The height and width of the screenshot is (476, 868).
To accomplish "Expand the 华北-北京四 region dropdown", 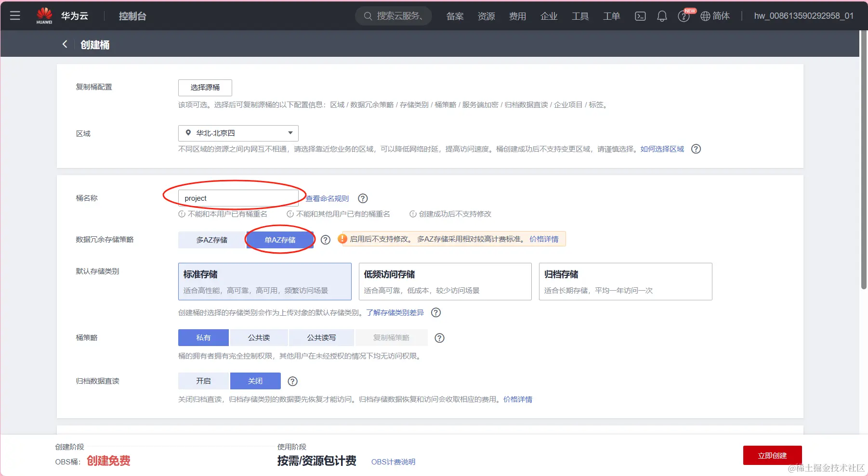I will click(238, 133).
